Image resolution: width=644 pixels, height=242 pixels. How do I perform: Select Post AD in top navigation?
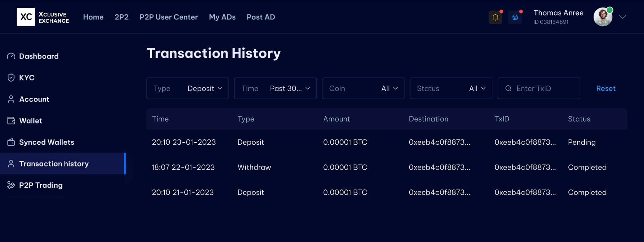tap(261, 17)
